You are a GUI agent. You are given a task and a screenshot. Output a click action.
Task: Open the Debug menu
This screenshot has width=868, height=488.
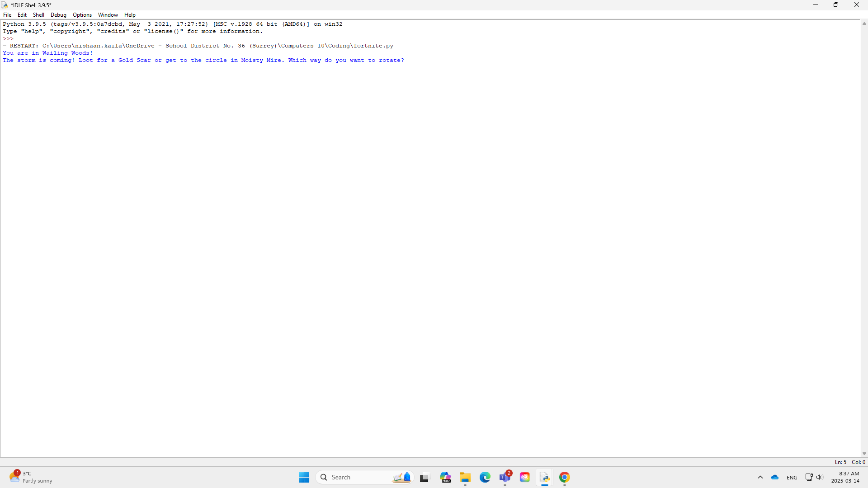[58, 15]
